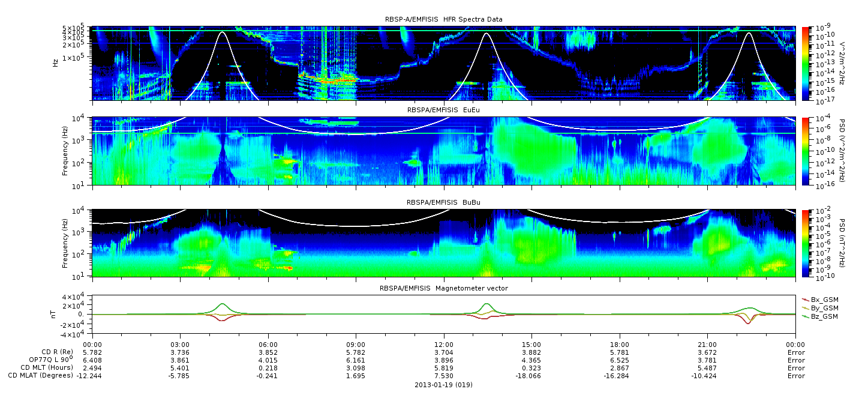Viewport: 868px width, 395px height.
Task: Click the MLAT value -12.244
Action: pyautogui.click(x=90, y=375)
